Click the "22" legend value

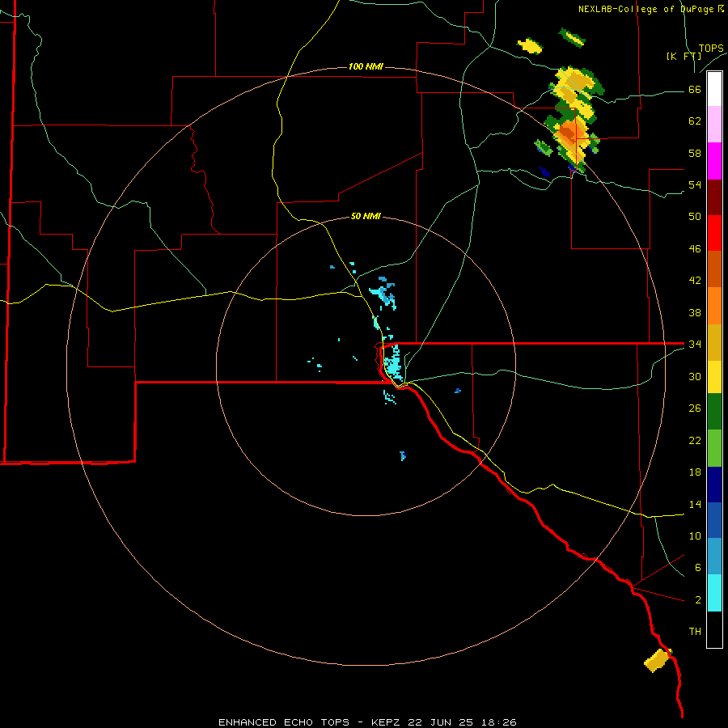(x=695, y=440)
